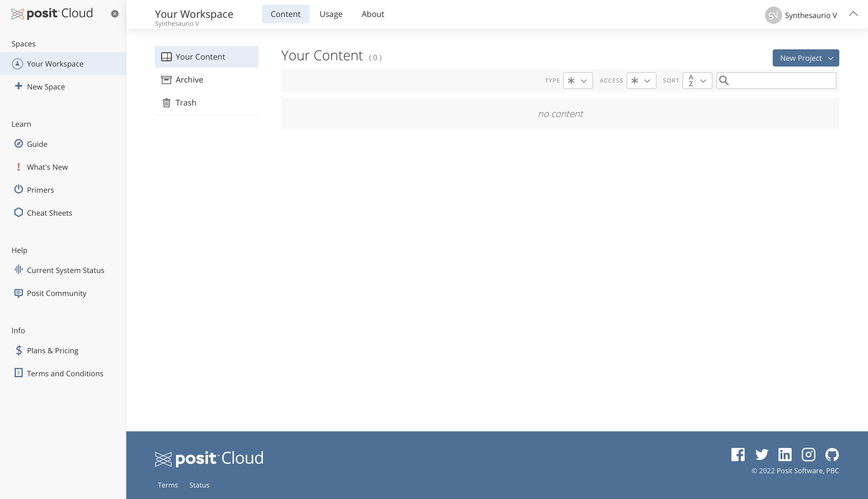Image resolution: width=868 pixels, height=499 pixels.
Task: Expand the SORT order dropdown
Action: coord(697,81)
